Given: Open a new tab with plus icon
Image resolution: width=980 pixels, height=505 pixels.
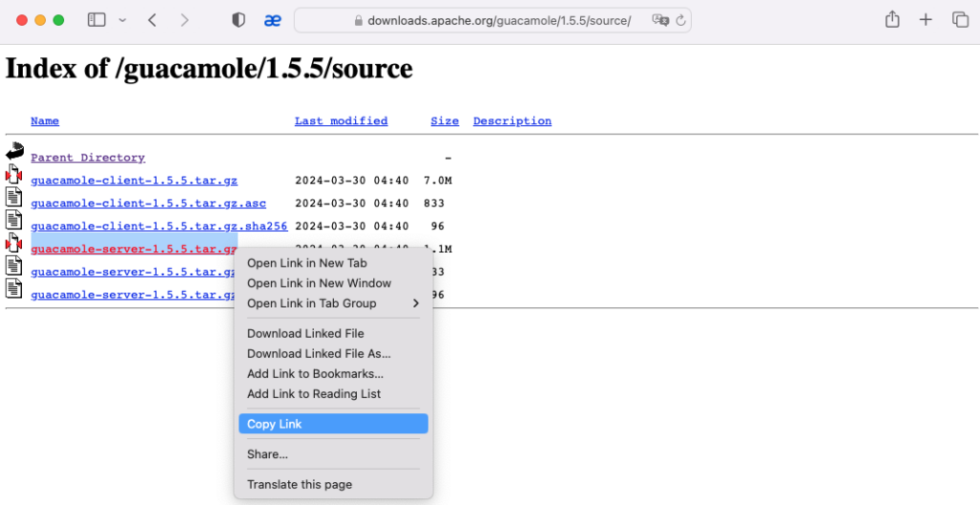Looking at the screenshot, I should pos(925,20).
